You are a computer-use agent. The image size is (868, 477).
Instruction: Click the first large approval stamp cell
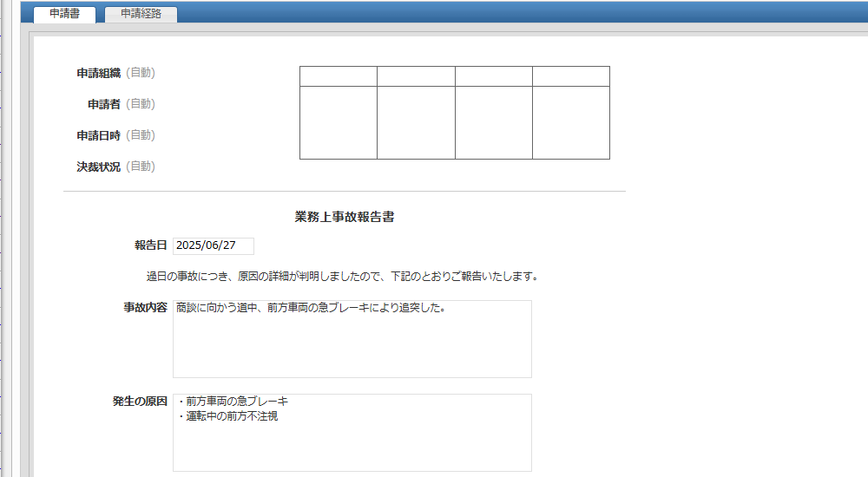(339, 122)
